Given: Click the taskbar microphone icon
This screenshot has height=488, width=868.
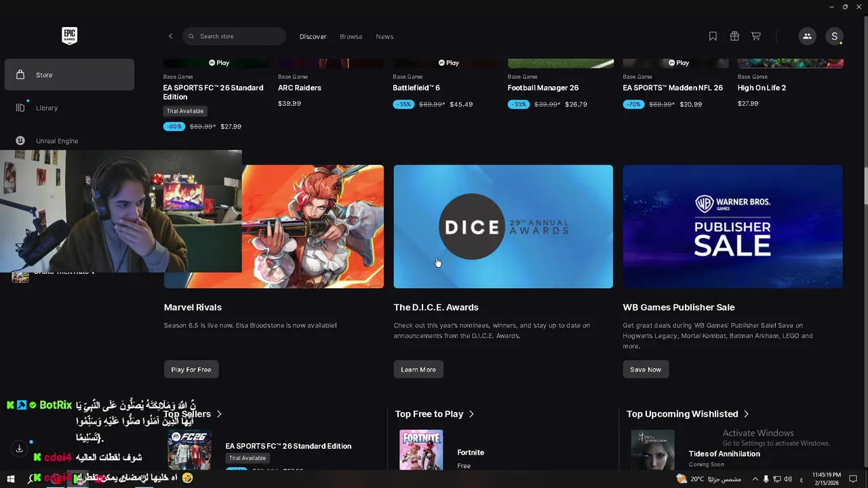Looking at the screenshot, I should [766, 479].
